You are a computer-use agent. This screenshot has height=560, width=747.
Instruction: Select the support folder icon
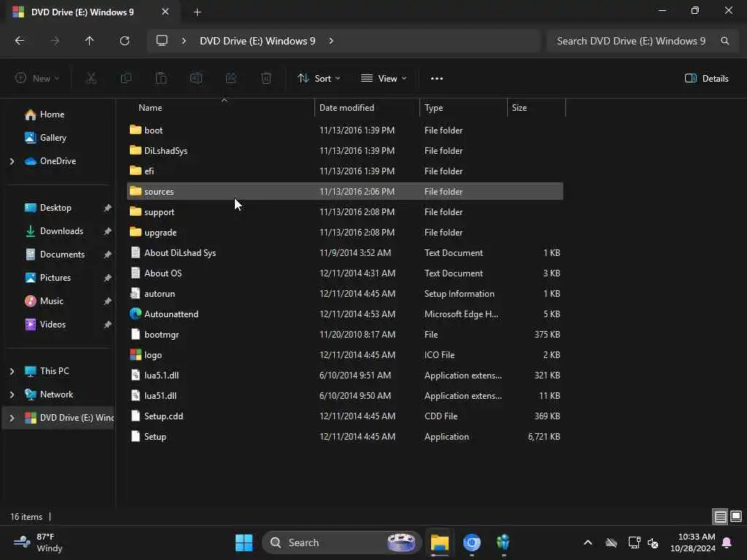136,212
